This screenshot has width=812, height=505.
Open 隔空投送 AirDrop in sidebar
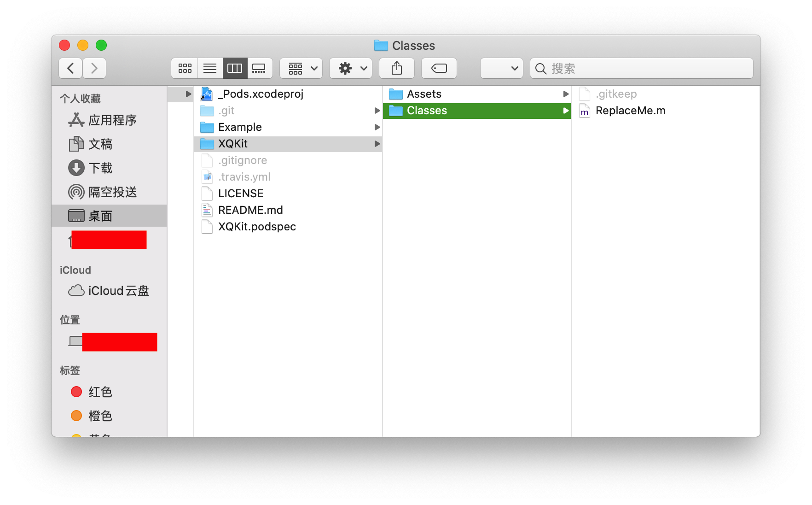point(109,192)
